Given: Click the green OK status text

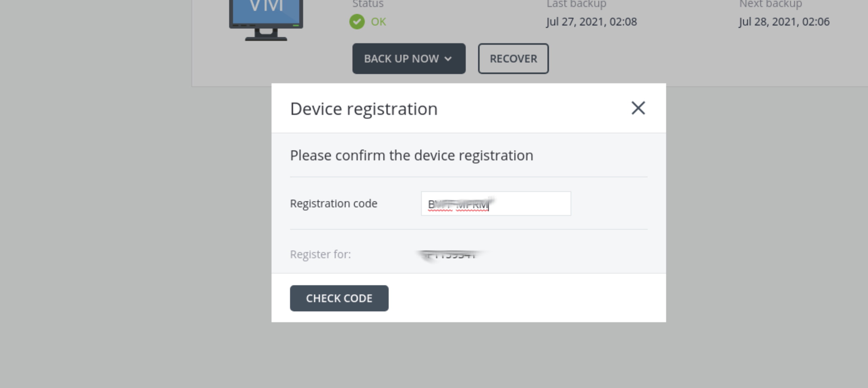Looking at the screenshot, I should pyautogui.click(x=378, y=22).
